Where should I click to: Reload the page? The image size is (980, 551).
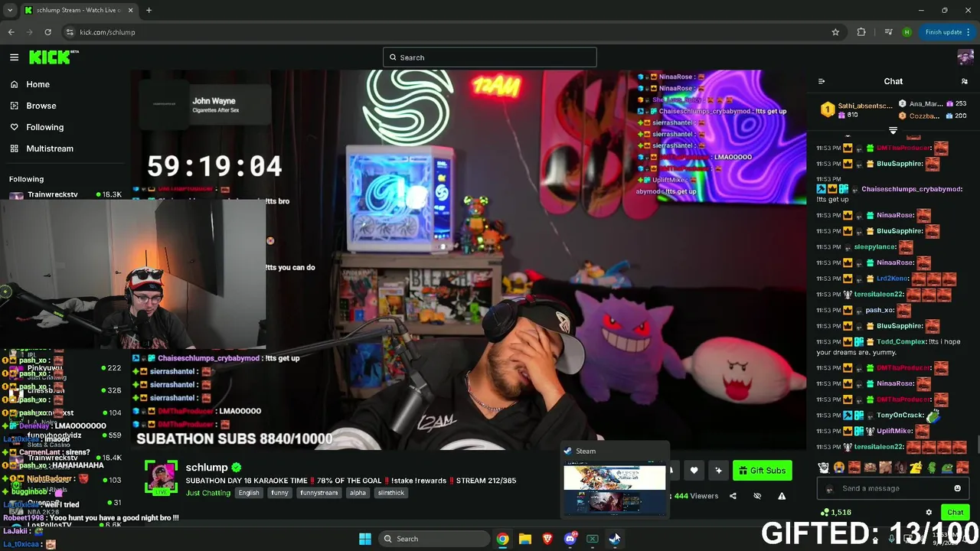(47, 32)
